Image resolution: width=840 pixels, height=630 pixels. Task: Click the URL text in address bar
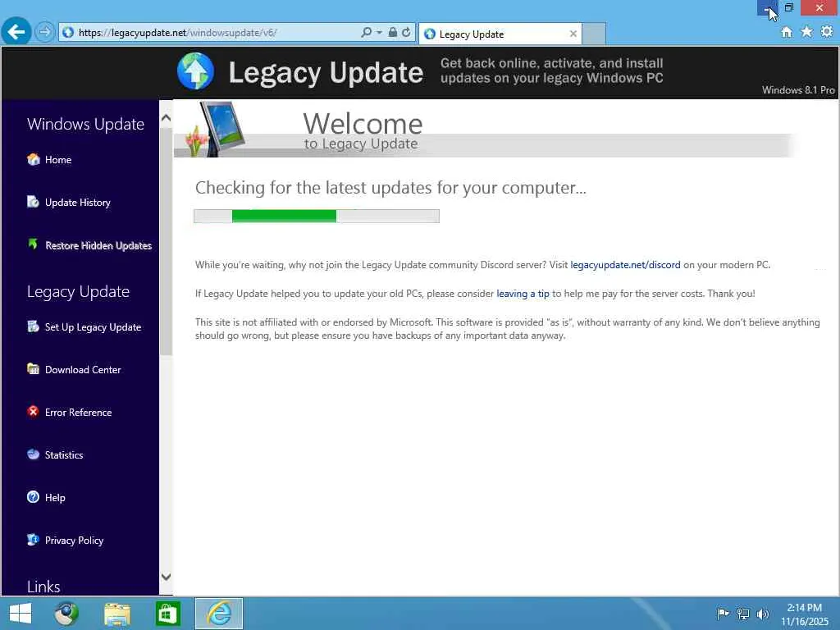click(177, 33)
